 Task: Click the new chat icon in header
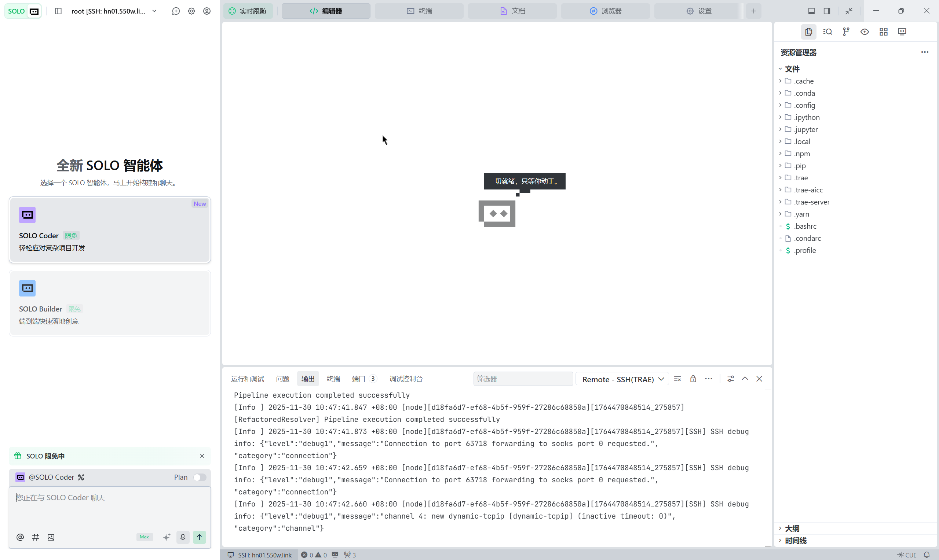176,11
